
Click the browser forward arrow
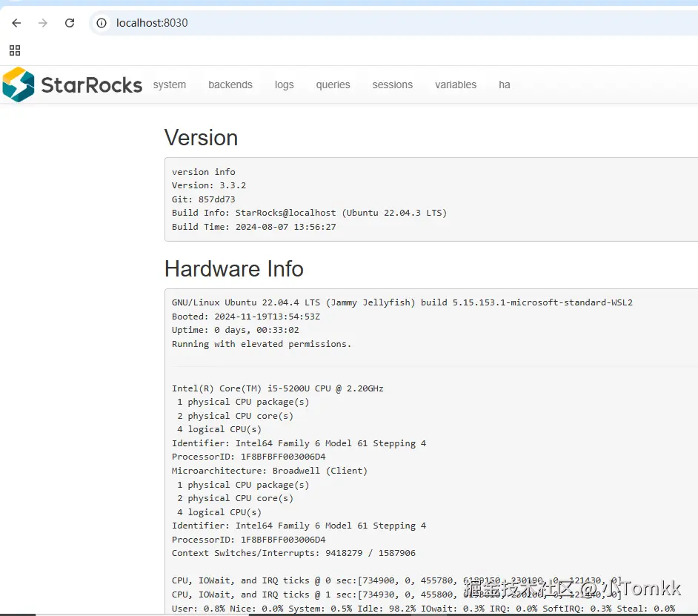tap(43, 23)
